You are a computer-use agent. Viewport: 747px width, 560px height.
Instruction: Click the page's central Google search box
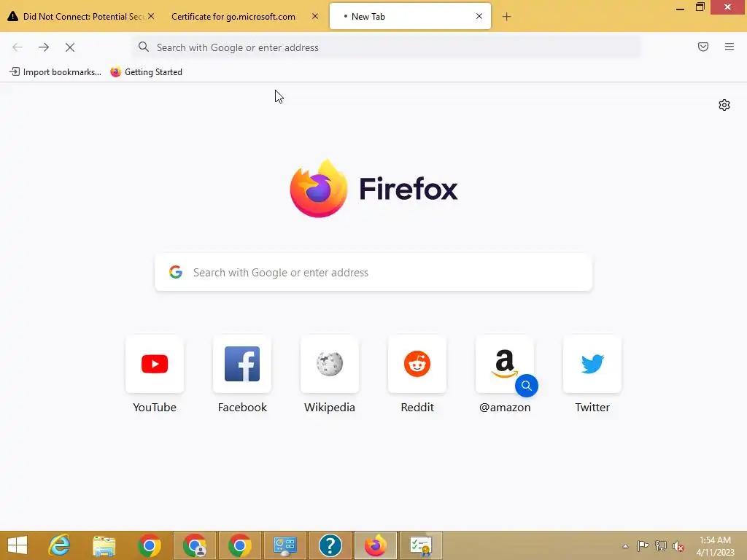[x=373, y=273]
